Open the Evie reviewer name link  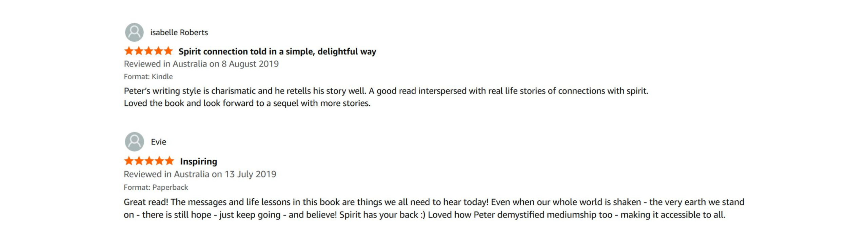[x=158, y=142]
